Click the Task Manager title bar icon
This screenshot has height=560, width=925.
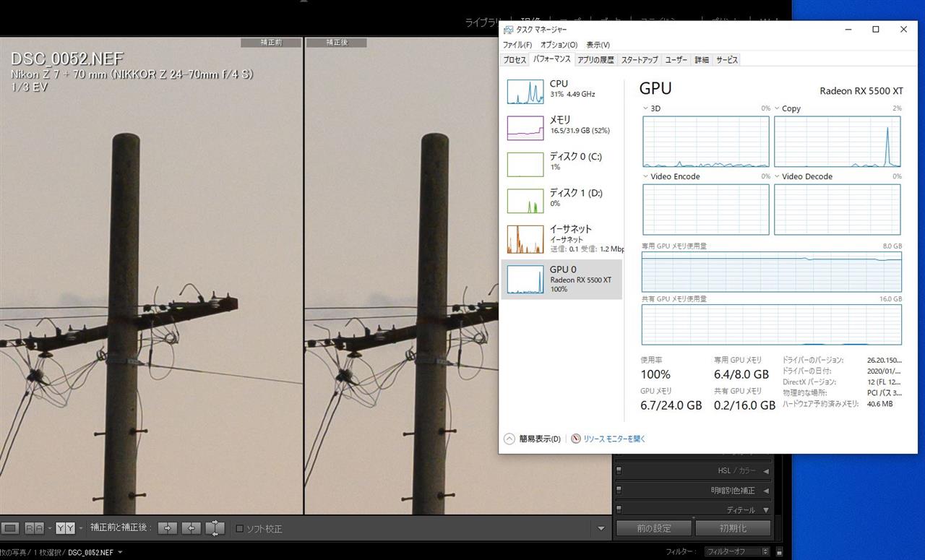click(508, 30)
